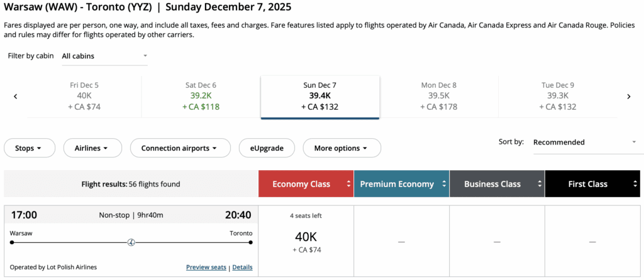Switch to the Mon Dec 8 date tab
644x280 pixels.
point(438,96)
